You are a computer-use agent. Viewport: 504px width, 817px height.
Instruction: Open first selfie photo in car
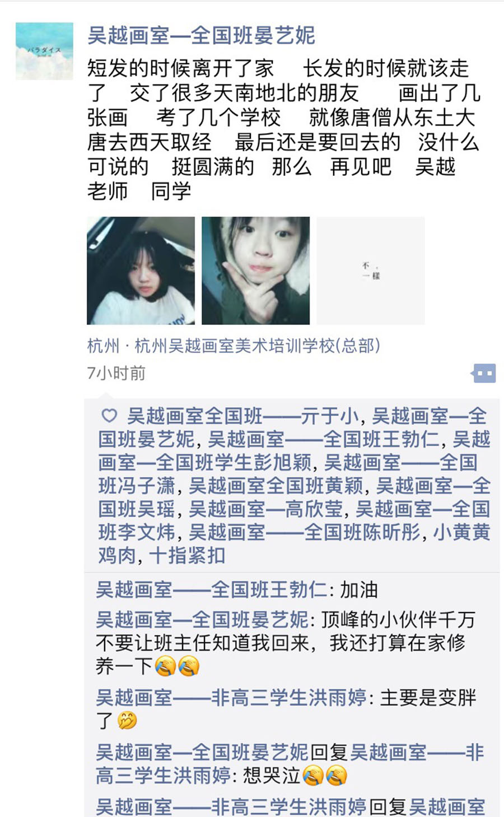141,270
